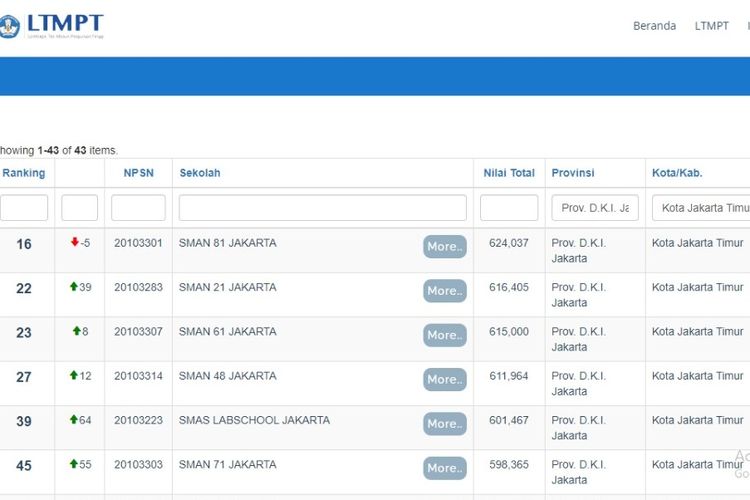This screenshot has width=750, height=500.
Task: Sort table by Sekolah column
Action: pos(200,173)
